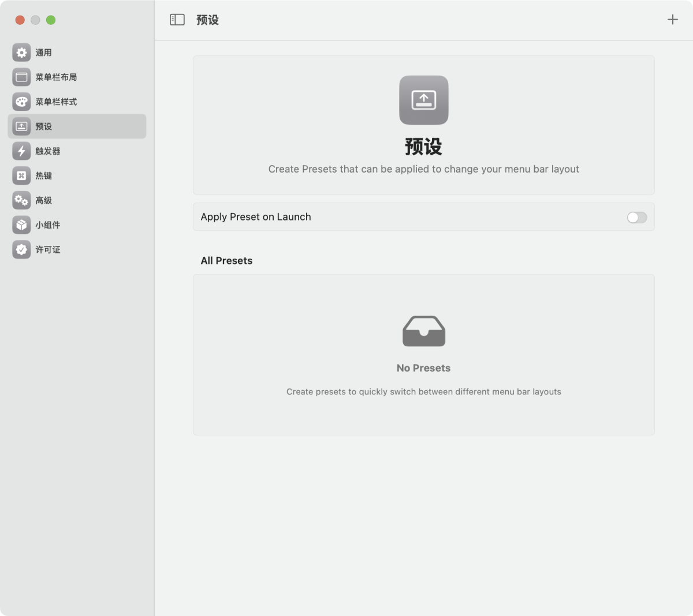The height and width of the screenshot is (616, 693).
Task: Click the "No Presets" placeholder text
Action: click(x=423, y=368)
